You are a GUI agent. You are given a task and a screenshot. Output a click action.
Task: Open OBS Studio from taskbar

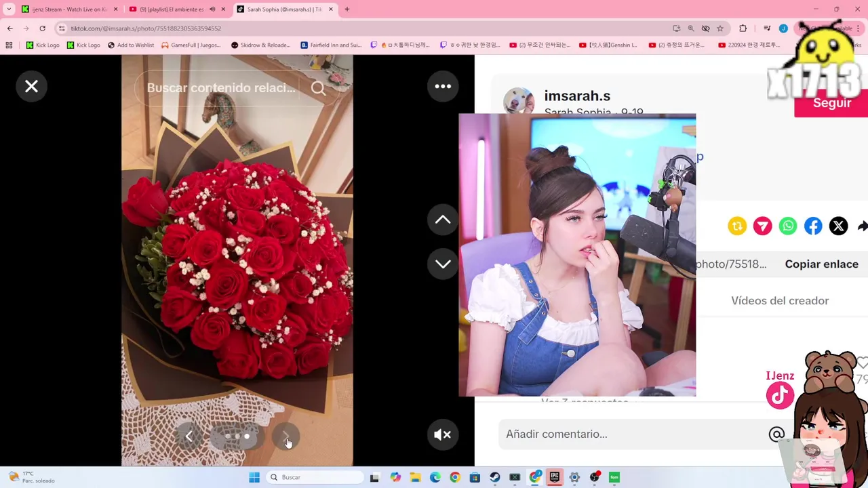(595, 477)
